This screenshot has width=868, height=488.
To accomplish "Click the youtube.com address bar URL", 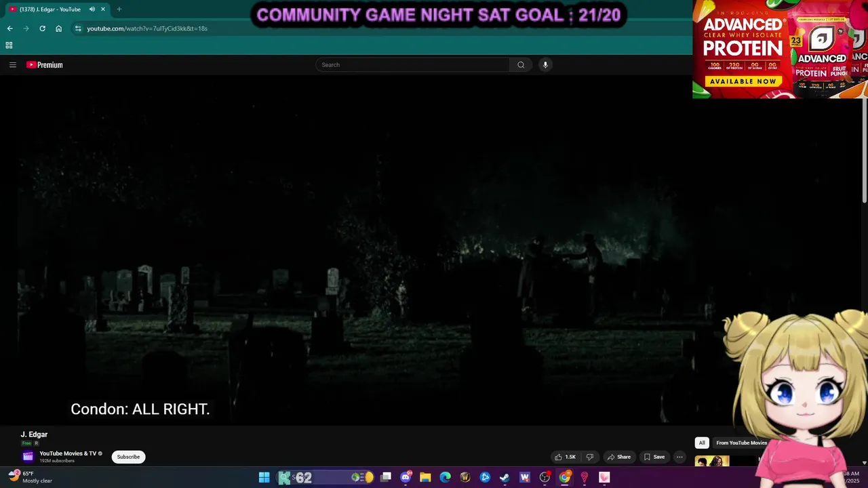I will point(147,28).
